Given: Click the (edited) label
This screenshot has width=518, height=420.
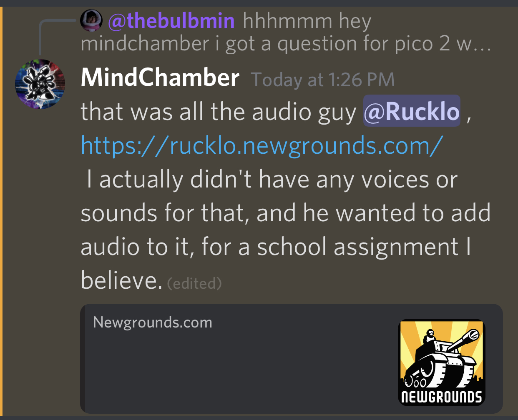Looking at the screenshot, I should 194,283.
